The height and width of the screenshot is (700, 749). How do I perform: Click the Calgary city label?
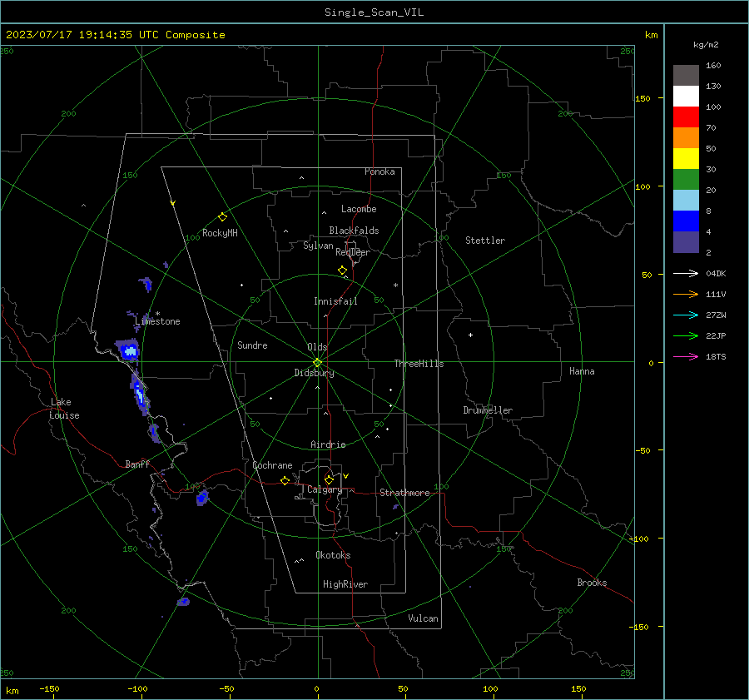[x=325, y=489]
